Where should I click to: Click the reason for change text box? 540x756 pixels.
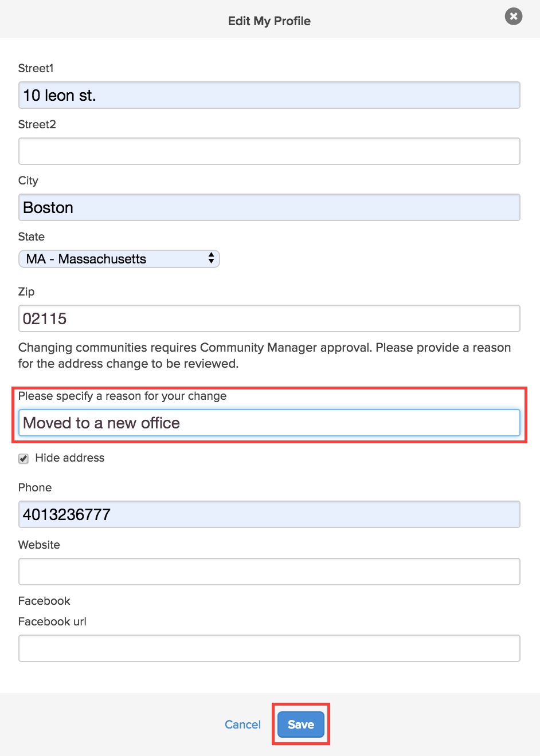269,423
